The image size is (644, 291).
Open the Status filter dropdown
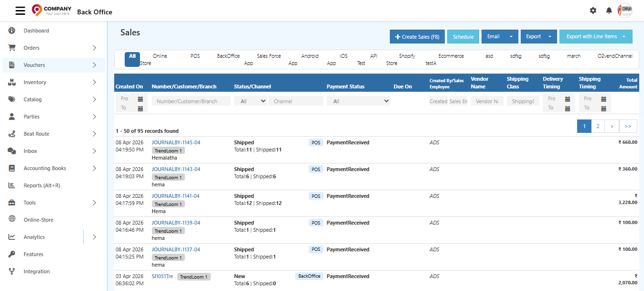coord(250,101)
